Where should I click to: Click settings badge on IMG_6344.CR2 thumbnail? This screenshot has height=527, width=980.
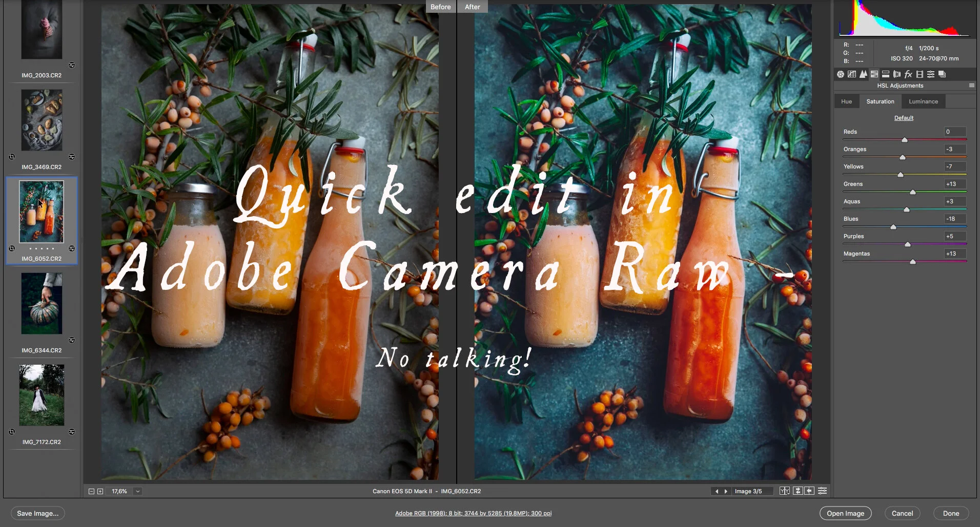pyautogui.click(x=72, y=340)
